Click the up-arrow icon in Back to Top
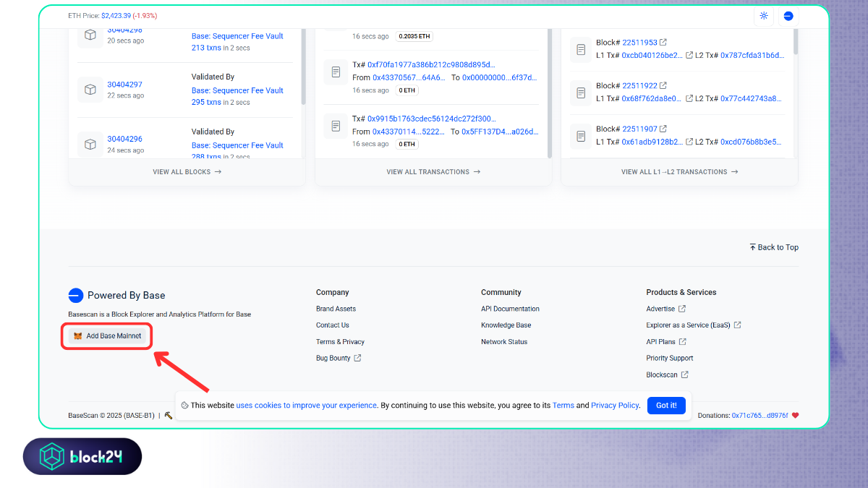This screenshot has width=868, height=488. click(x=752, y=247)
